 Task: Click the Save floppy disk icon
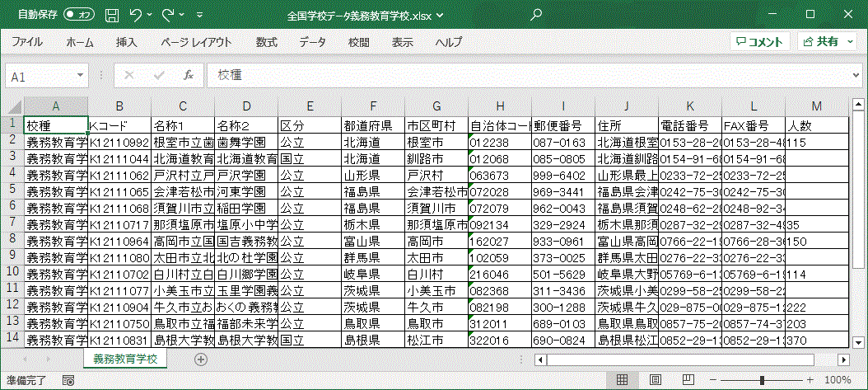pos(113,15)
